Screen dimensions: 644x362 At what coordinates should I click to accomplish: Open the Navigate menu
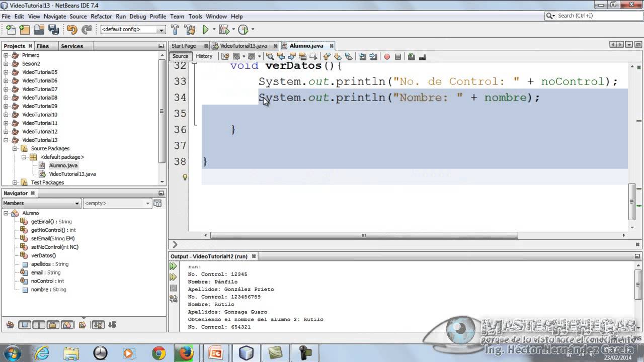[x=55, y=16]
